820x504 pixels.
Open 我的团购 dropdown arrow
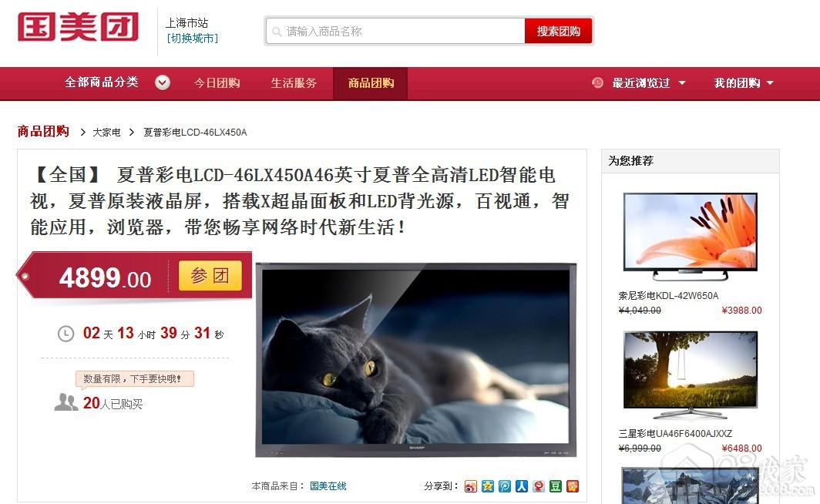(770, 83)
